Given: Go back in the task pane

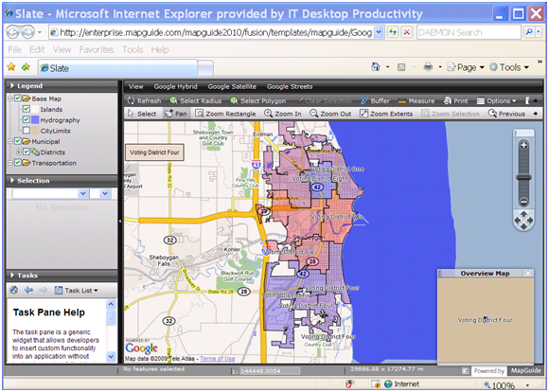Looking at the screenshot, I should coord(28,290).
